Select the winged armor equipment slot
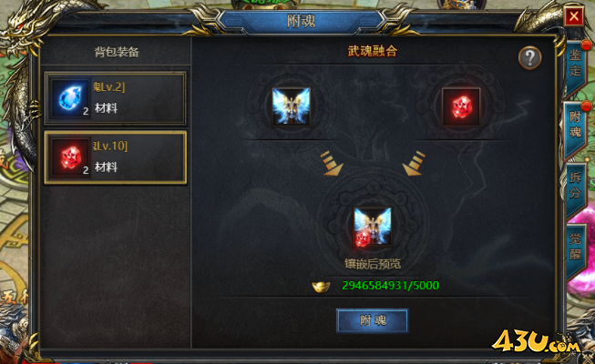The width and height of the screenshot is (595, 364). [291, 106]
